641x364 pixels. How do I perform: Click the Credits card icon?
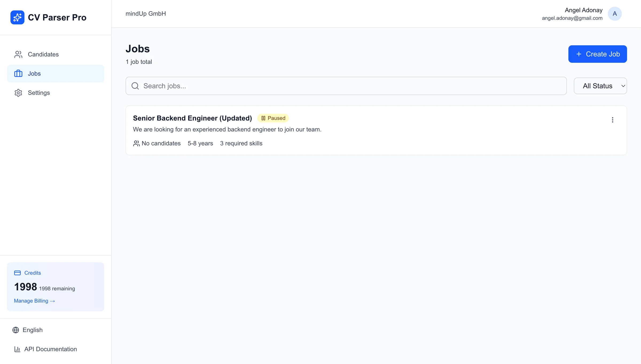(17, 273)
